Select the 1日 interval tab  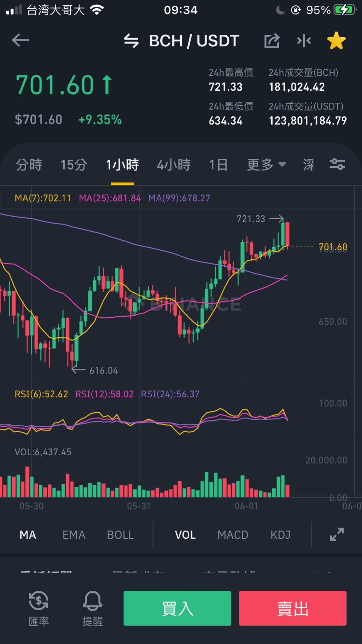pos(218,165)
